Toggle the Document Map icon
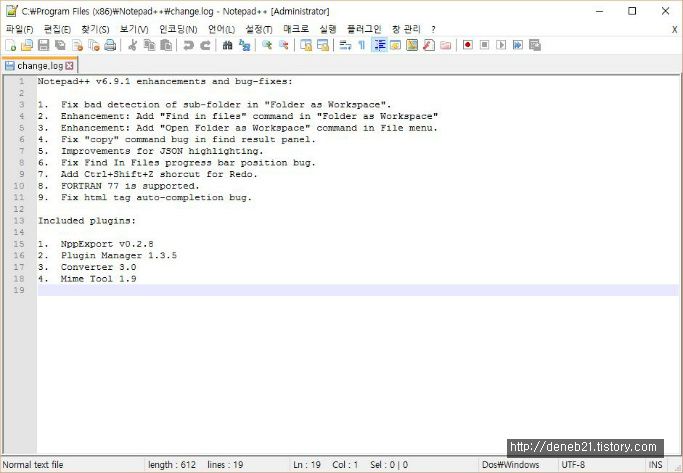Viewport: 683px width, 473px height. [x=412, y=45]
